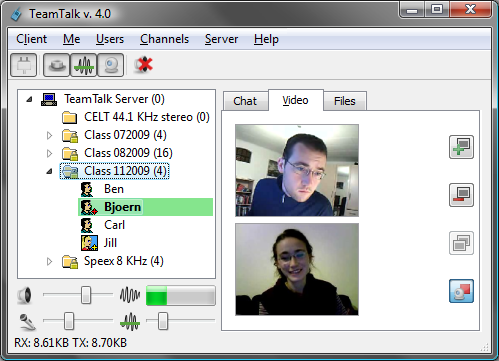Click the blue webcam start icon

coord(461,291)
